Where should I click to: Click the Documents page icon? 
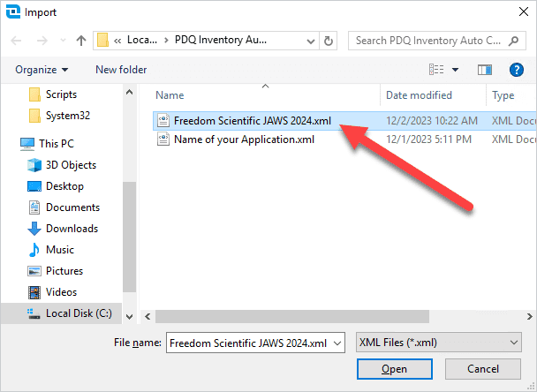[x=34, y=207]
